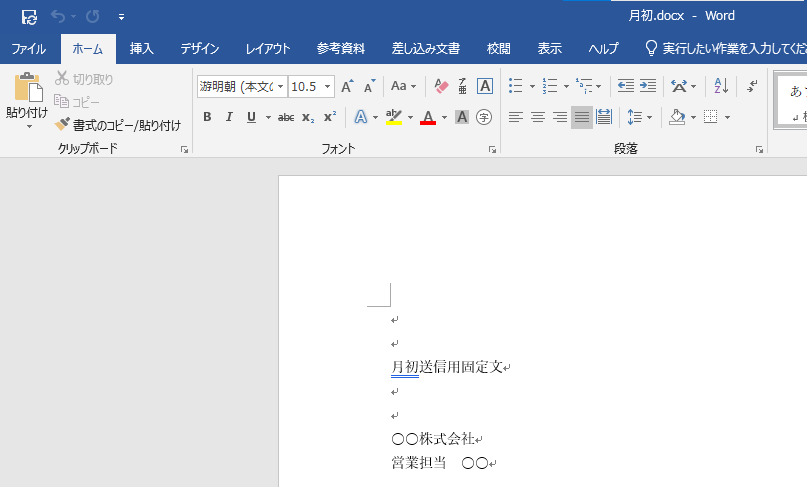807x487 pixels.
Task: Open the Aa change case dropdown
Action: (404, 86)
